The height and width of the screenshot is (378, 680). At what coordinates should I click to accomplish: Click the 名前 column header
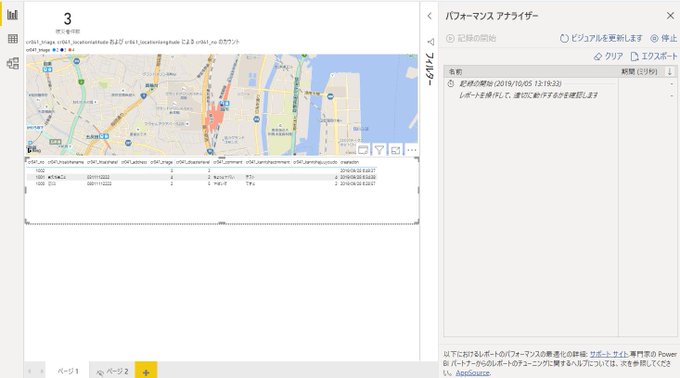[455, 72]
